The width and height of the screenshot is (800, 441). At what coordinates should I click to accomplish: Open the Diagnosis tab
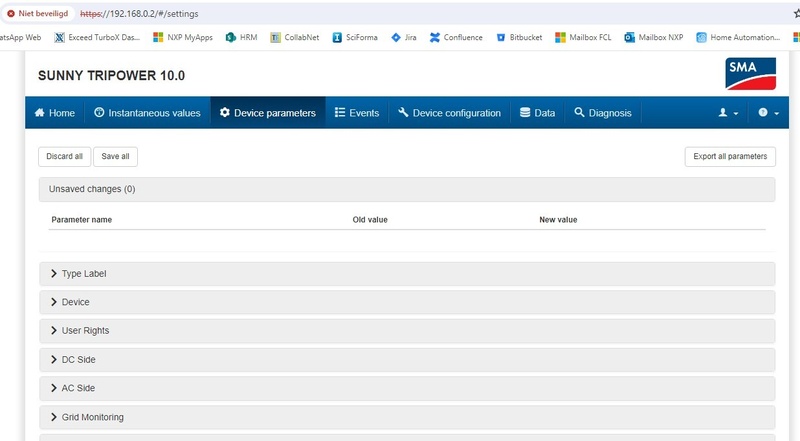click(603, 113)
